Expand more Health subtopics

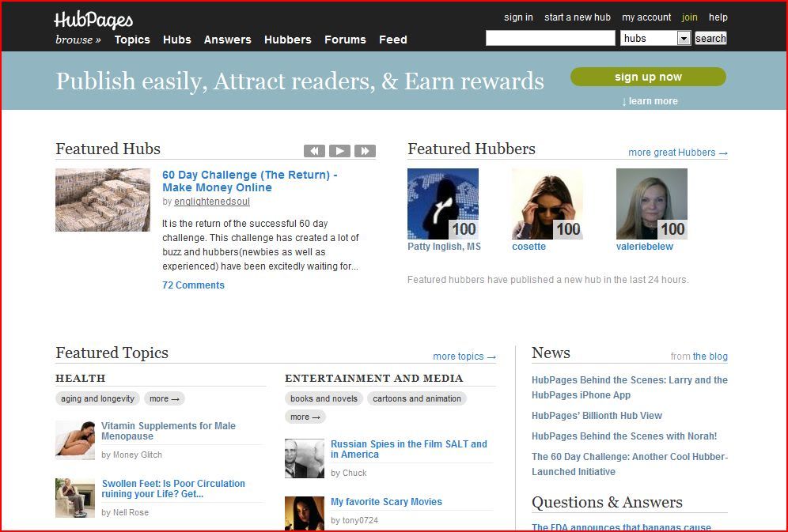[x=165, y=398]
